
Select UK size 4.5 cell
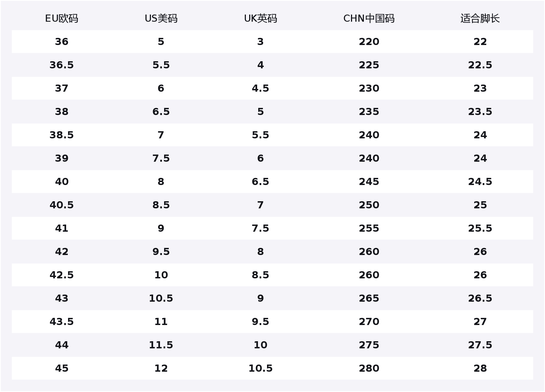pos(260,88)
